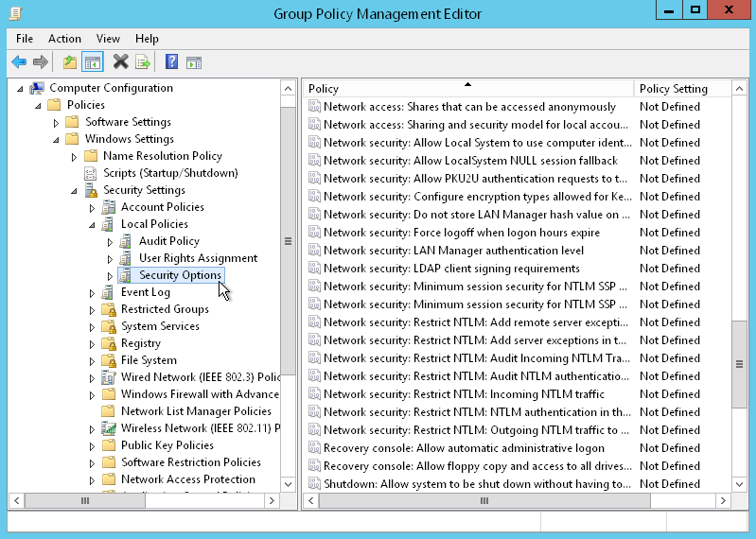Viewport: 756px width, 539px height.
Task: Open the Help menu
Action: tap(147, 39)
